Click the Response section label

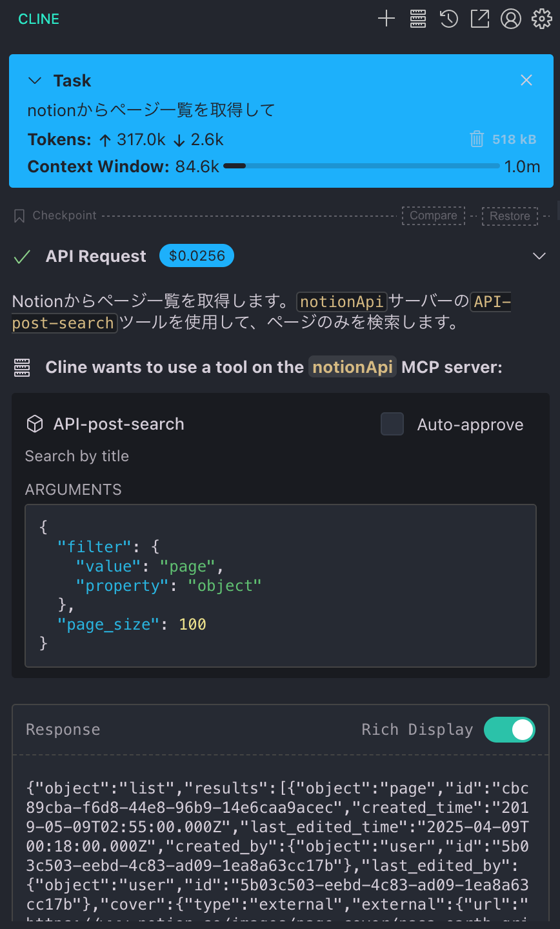(63, 730)
